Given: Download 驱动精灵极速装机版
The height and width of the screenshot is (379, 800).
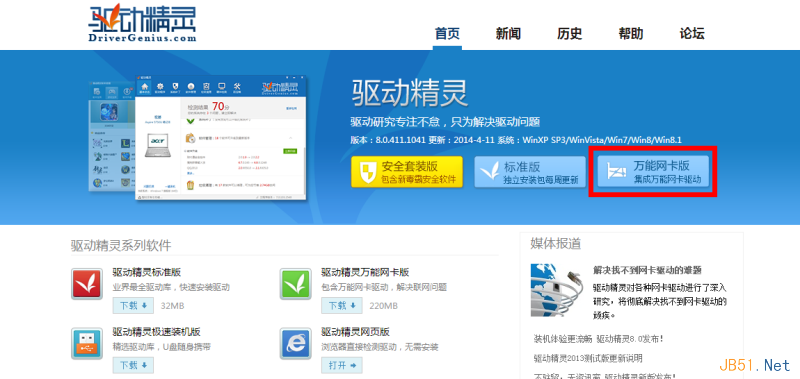Looking at the screenshot, I should (133, 365).
